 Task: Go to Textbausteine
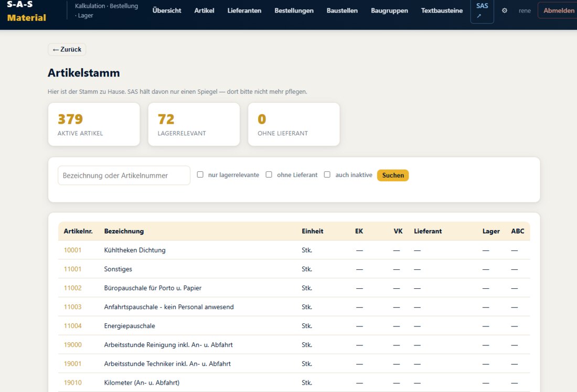pos(442,10)
